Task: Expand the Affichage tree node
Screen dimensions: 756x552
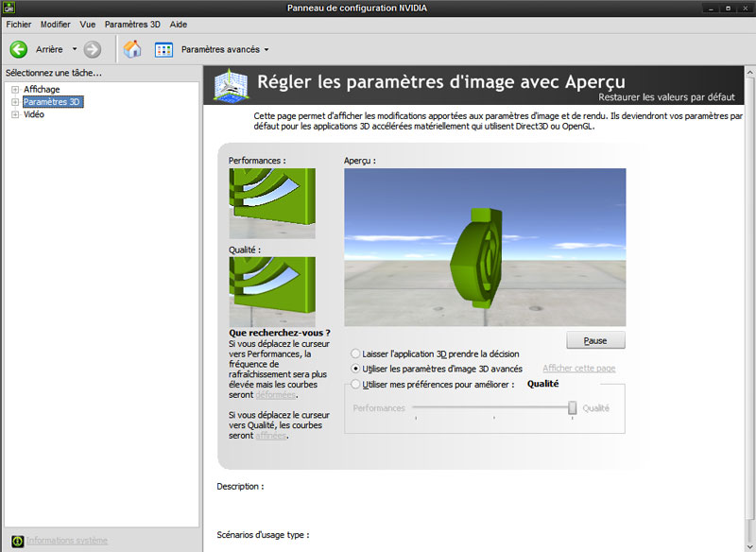Action: [15, 90]
